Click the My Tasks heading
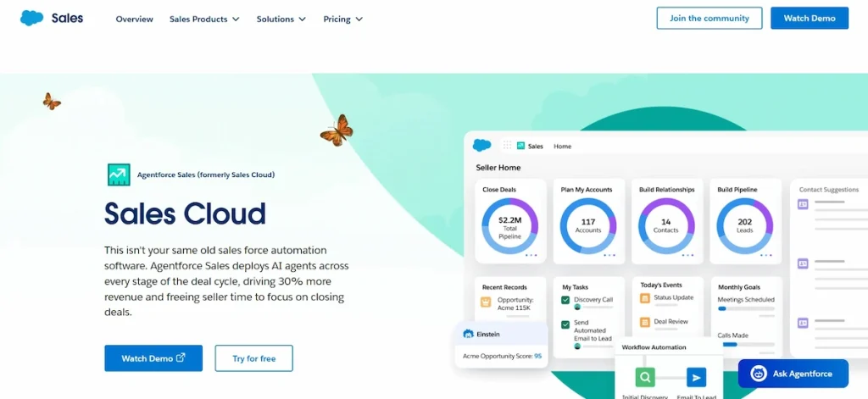This screenshot has height=399, width=868. click(x=576, y=287)
